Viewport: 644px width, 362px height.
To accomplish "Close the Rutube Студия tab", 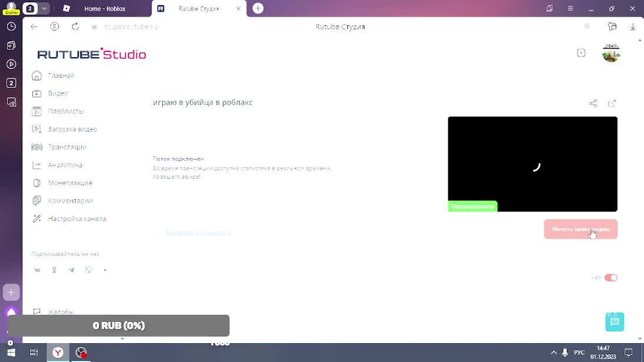I will [x=238, y=9].
